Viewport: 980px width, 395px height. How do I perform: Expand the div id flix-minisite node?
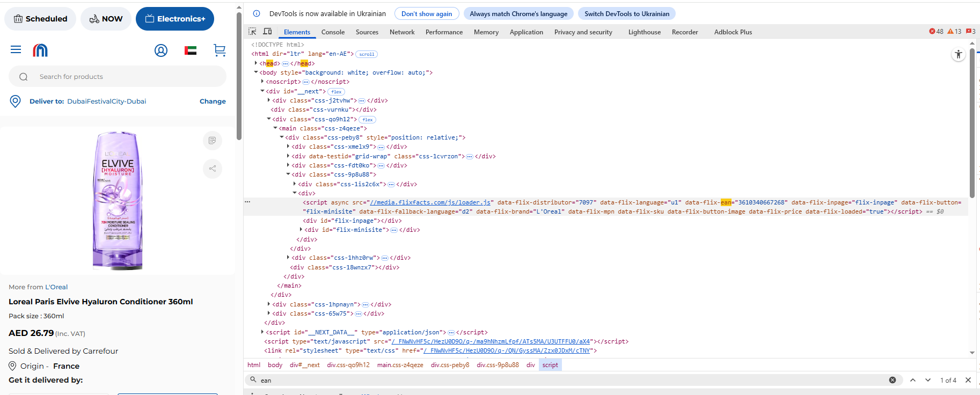point(301,230)
